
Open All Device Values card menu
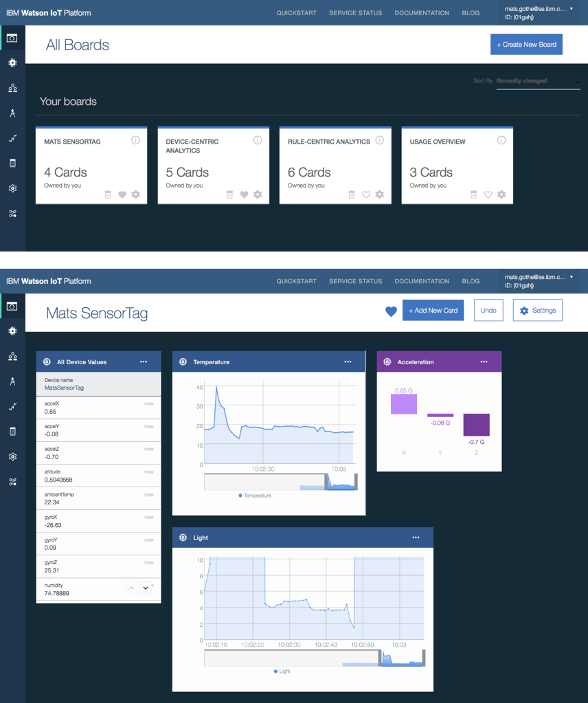point(144,362)
